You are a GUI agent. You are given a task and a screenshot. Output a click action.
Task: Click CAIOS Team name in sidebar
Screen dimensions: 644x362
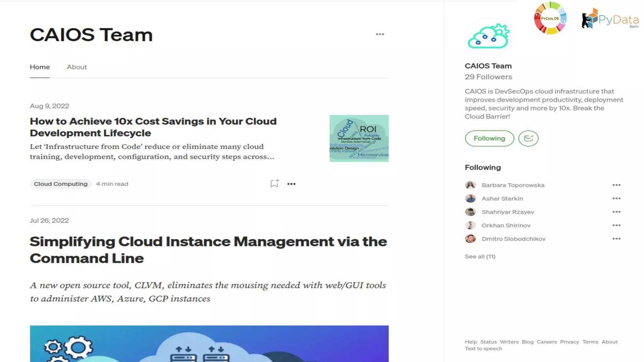(x=488, y=66)
